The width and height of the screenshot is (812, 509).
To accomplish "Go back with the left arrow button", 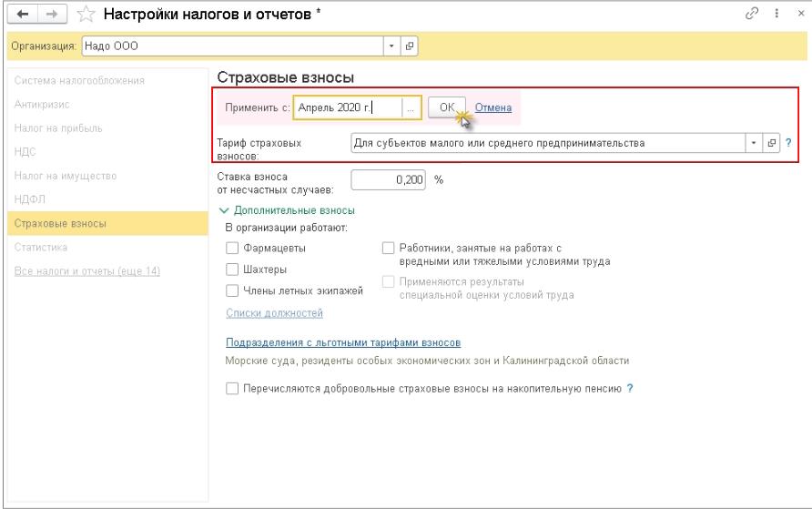I will [22, 14].
